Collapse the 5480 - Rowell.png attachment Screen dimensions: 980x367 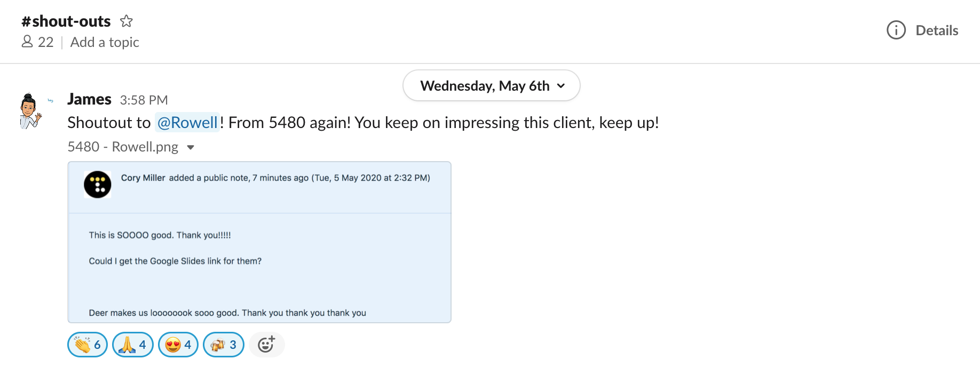[x=191, y=148]
